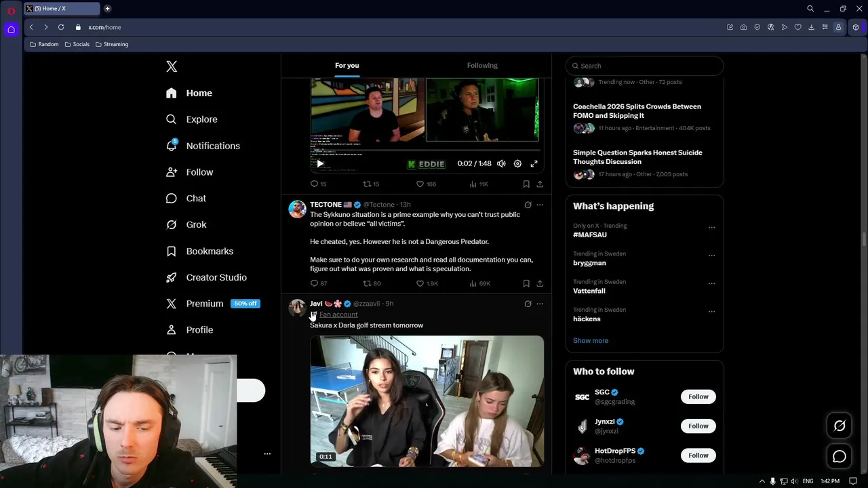868x488 pixels.
Task: Click the Search field on X
Action: pos(644,66)
